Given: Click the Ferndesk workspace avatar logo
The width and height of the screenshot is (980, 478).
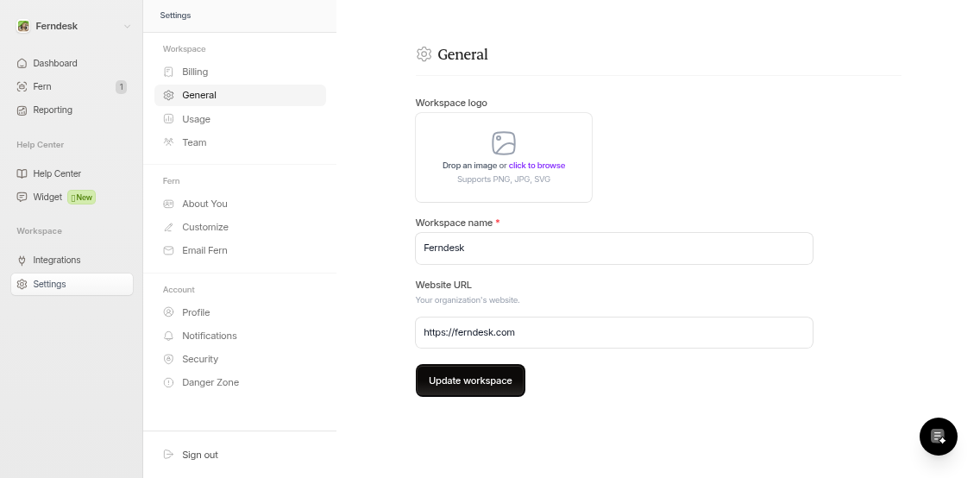Looking at the screenshot, I should point(23,26).
